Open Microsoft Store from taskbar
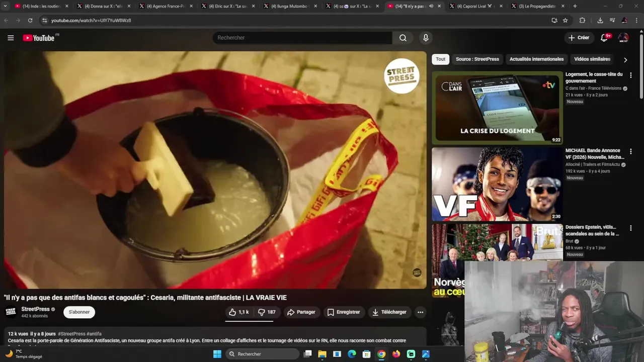Image resolution: width=644 pixels, height=362 pixels. point(367,354)
